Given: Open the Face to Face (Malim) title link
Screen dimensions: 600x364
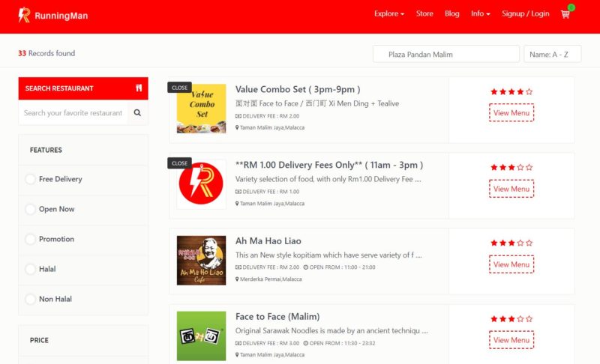Looking at the screenshot, I should click(x=277, y=317).
